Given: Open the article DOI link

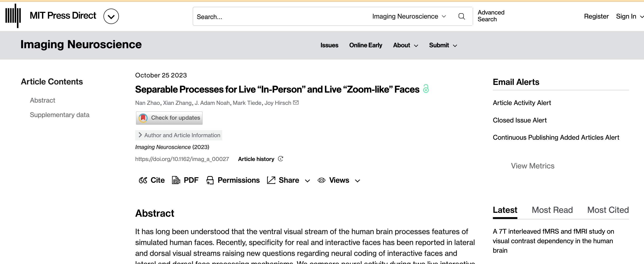Looking at the screenshot, I should (x=182, y=159).
